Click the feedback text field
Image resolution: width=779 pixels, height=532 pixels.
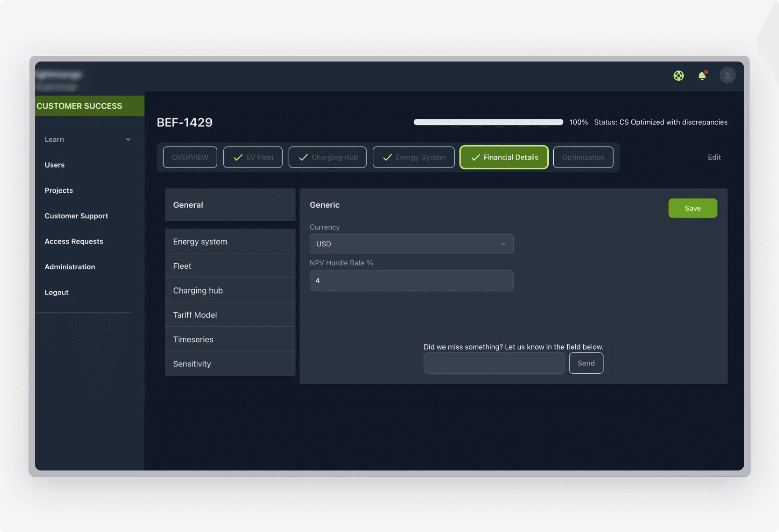[494, 363]
